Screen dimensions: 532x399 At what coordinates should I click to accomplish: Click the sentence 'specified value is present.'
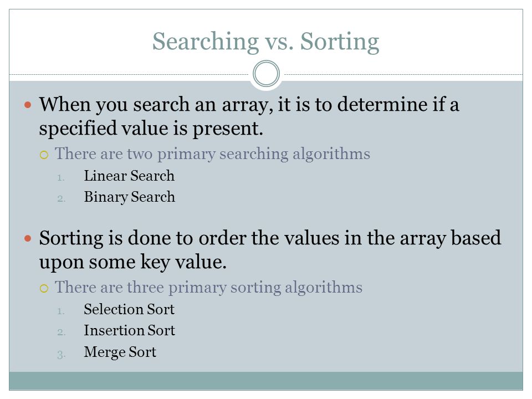[x=151, y=129]
